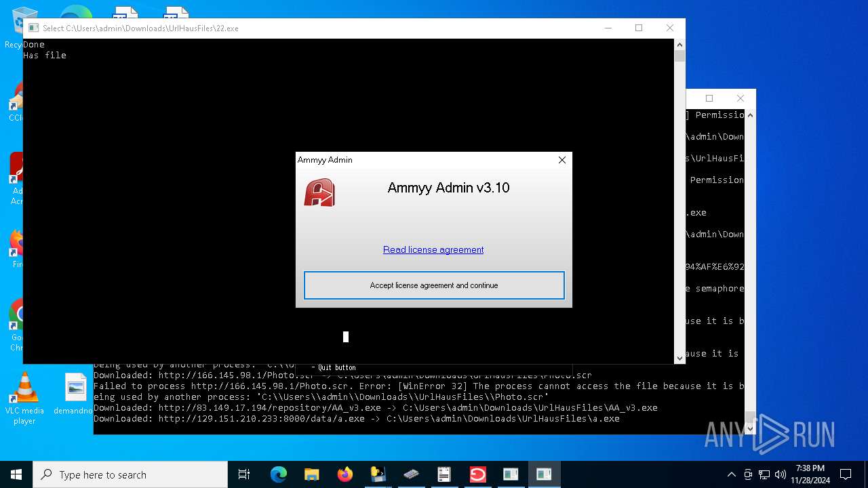Image resolution: width=868 pixels, height=488 pixels.
Task: Close the background console window
Action: [x=741, y=98]
